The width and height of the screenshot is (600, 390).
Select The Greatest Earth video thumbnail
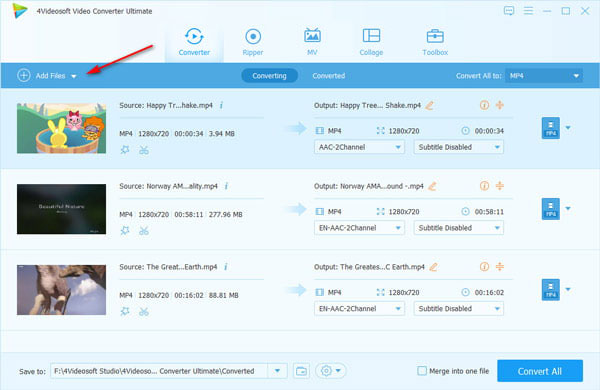(x=61, y=290)
